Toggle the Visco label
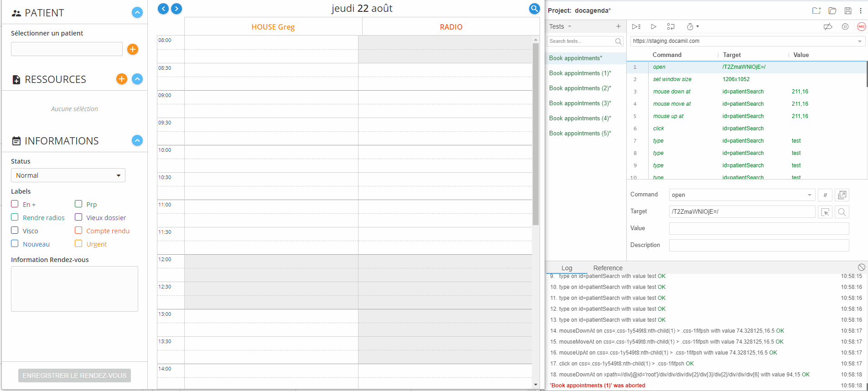Viewport: 868px width, 391px height. [x=15, y=230]
